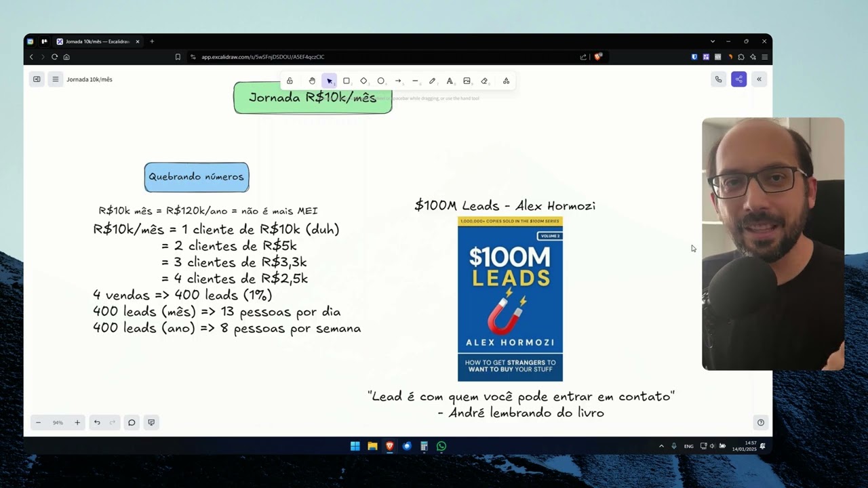Open the more tools shapes icon

(506, 81)
